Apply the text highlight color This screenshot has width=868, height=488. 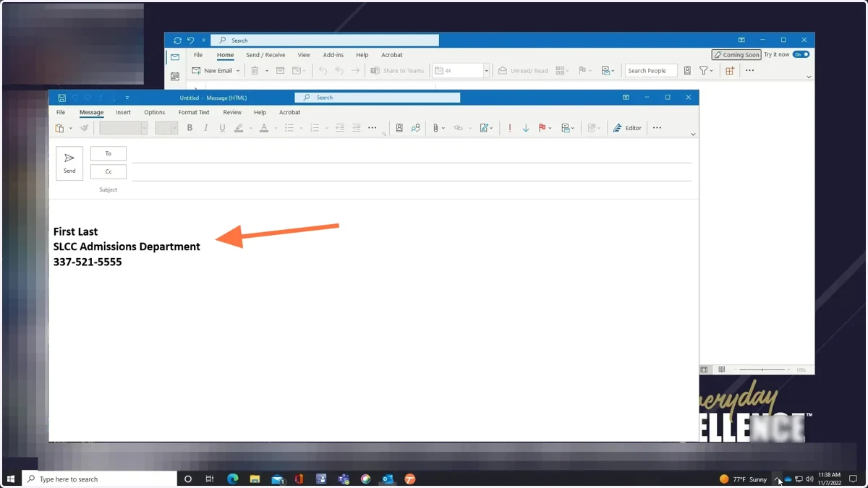239,128
